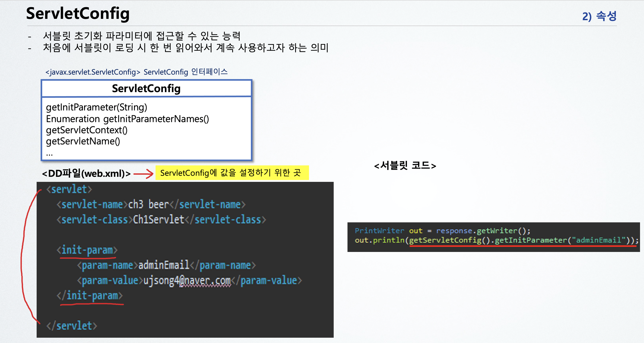Click the '2) 속성' section label
644x343 pixels.
point(599,16)
